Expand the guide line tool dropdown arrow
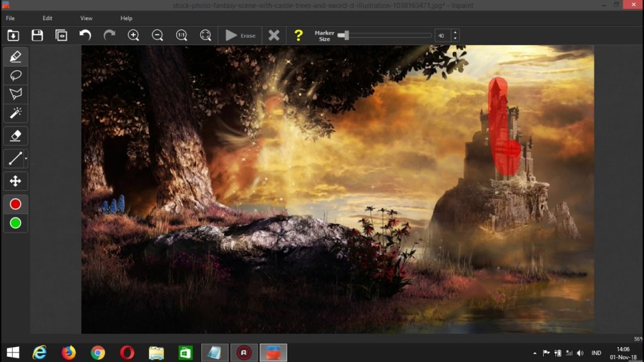The image size is (644, 362). (x=26, y=159)
